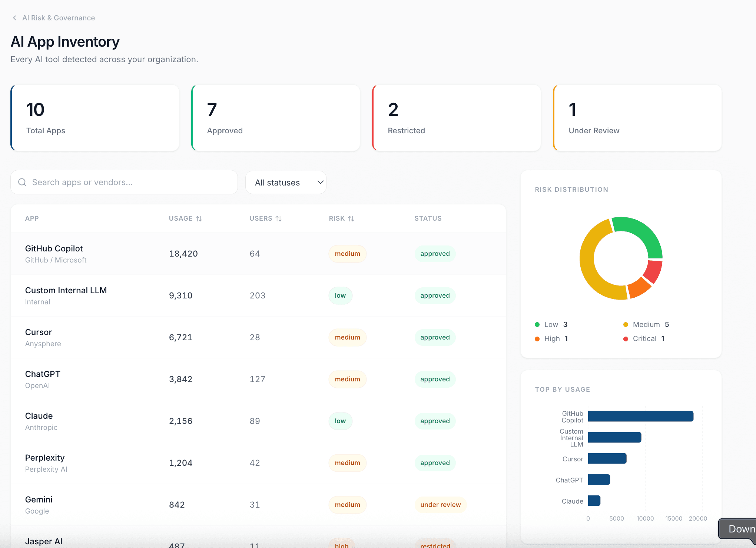Screen dimensions: 756x548
Task: Click the USAGE column sort arrows
Action: point(199,218)
